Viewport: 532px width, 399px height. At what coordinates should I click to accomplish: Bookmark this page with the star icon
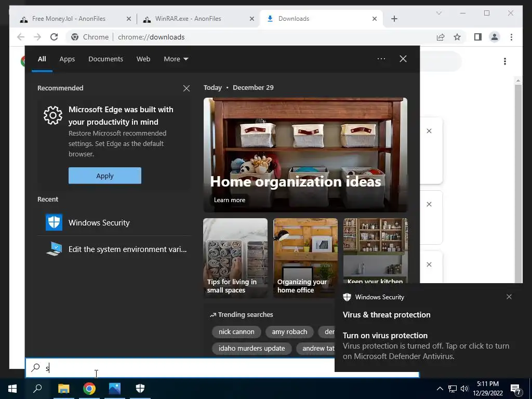(457, 37)
